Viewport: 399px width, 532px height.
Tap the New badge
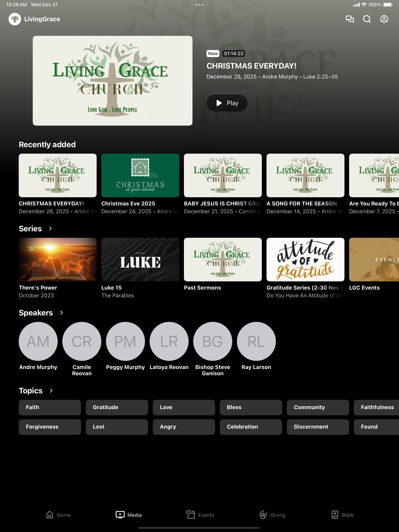point(213,53)
